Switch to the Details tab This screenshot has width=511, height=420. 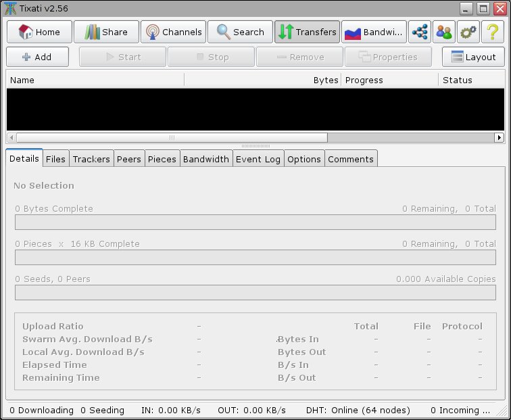(x=24, y=159)
